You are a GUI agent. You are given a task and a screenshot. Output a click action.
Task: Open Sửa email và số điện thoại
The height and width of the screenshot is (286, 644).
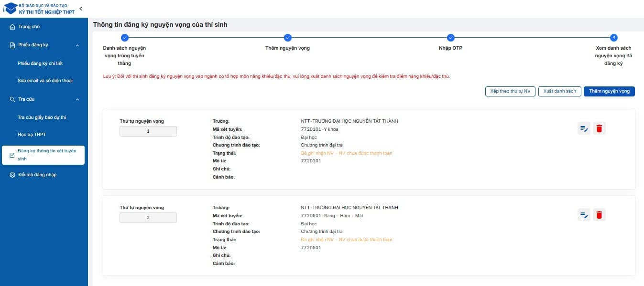[x=45, y=81]
